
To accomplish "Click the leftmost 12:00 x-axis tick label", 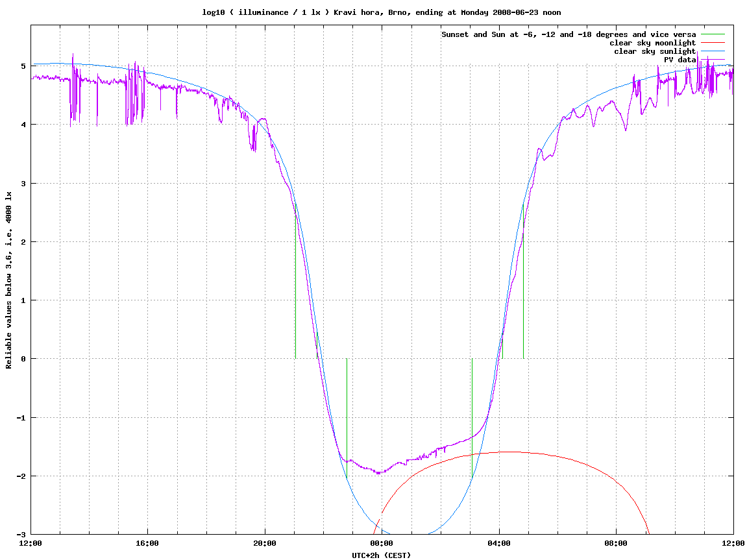I will coord(31,543).
